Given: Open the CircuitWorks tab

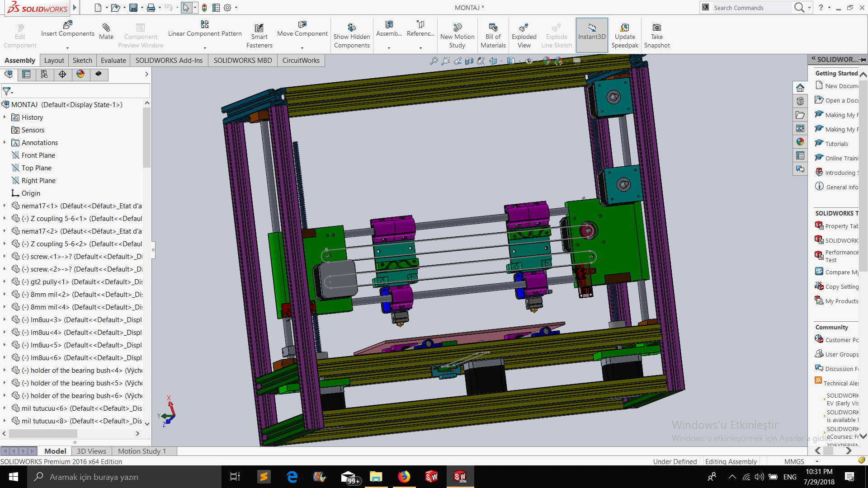Looking at the screenshot, I should click(301, 60).
